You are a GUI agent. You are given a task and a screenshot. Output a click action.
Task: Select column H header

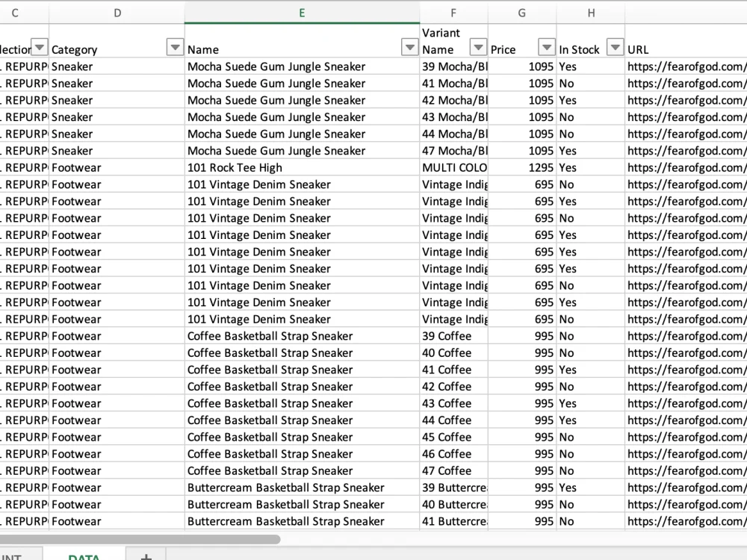pos(591,13)
